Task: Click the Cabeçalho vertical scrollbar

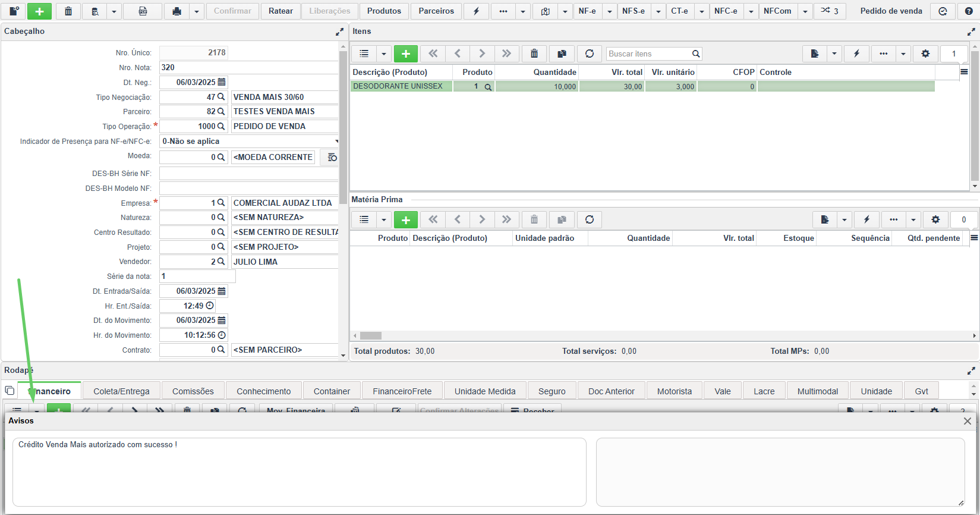Action: [343, 201]
